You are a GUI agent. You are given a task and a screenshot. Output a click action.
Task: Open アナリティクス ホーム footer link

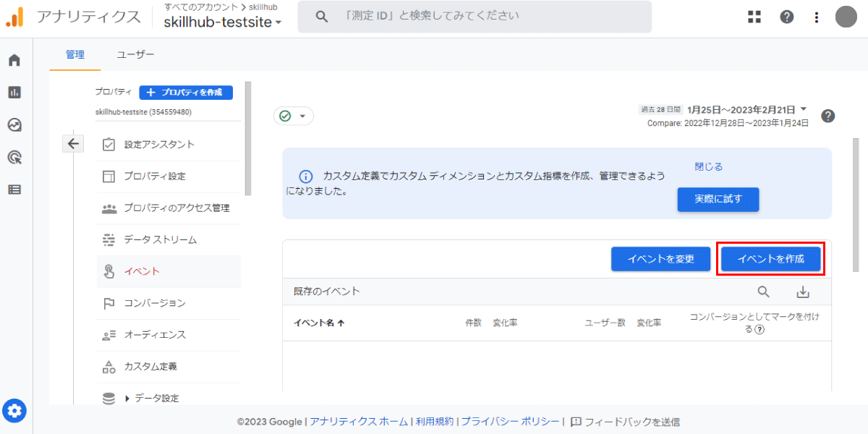(359, 422)
